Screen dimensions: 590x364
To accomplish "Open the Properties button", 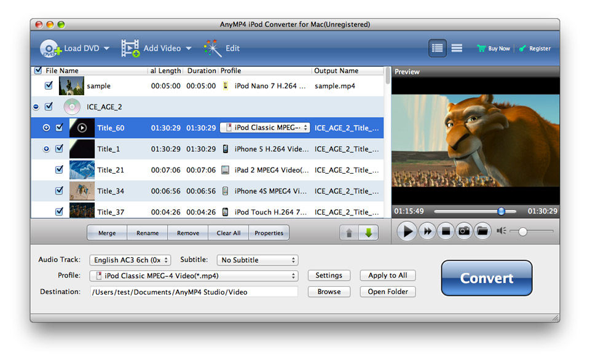I will (269, 233).
